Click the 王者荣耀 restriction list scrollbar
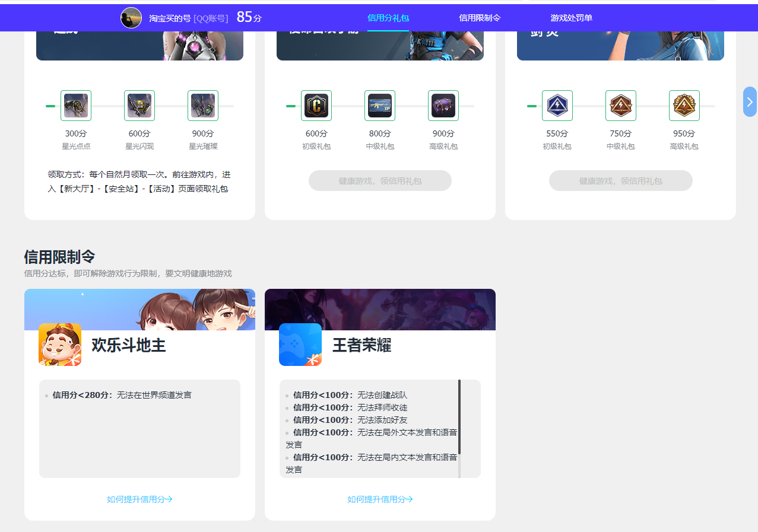The height and width of the screenshot is (532, 758). pyautogui.click(x=459, y=417)
